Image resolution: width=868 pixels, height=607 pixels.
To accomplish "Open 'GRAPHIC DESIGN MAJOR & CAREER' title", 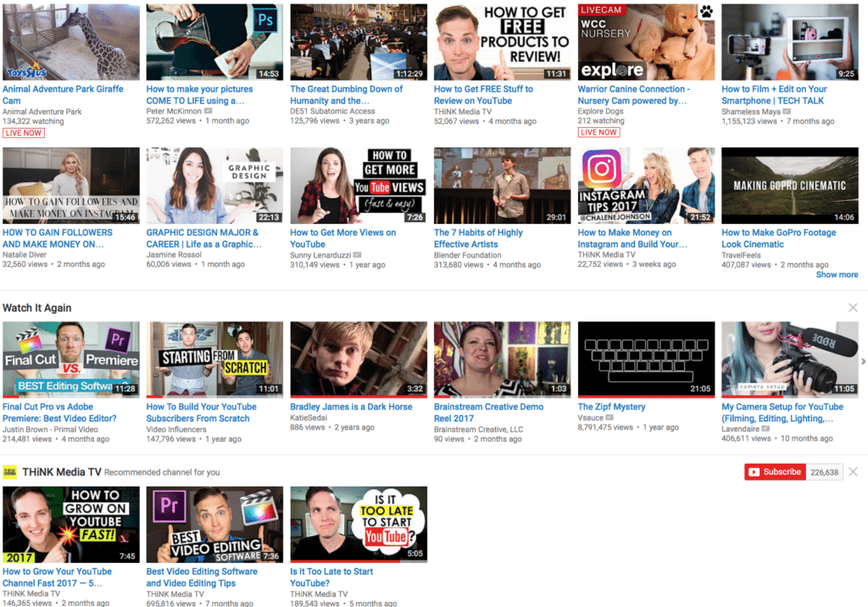I will click(x=203, y=238).
